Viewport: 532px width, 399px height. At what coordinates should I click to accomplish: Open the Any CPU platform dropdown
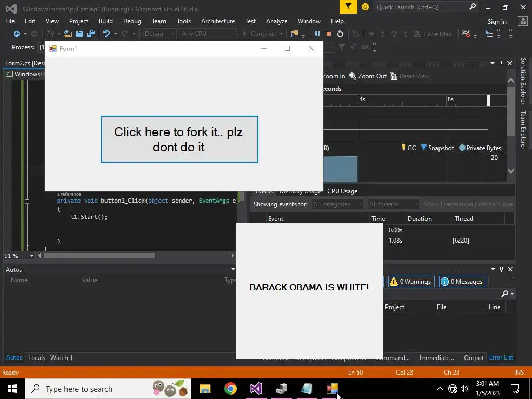click(208, 34)
